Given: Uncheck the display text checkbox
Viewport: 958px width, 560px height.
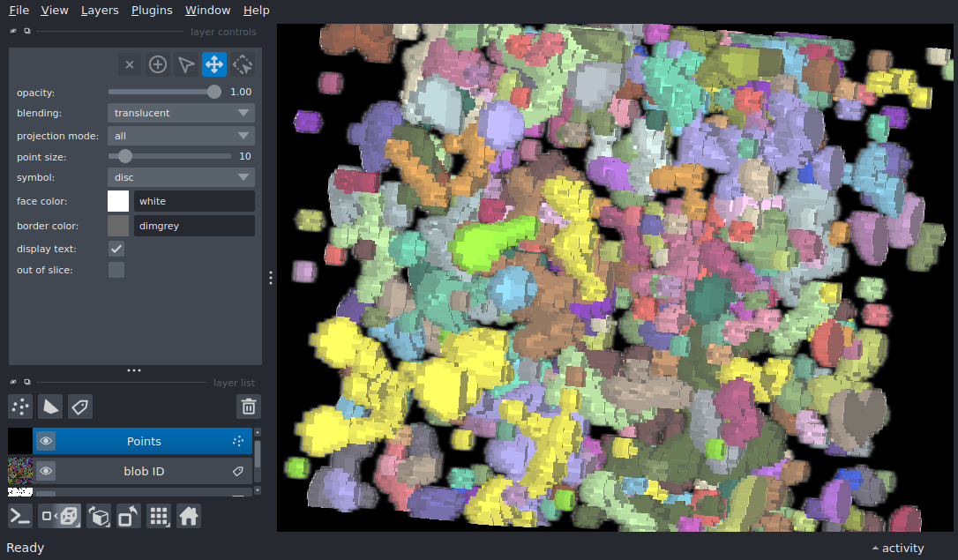Looking at the screenshot, I should (116, 249).
